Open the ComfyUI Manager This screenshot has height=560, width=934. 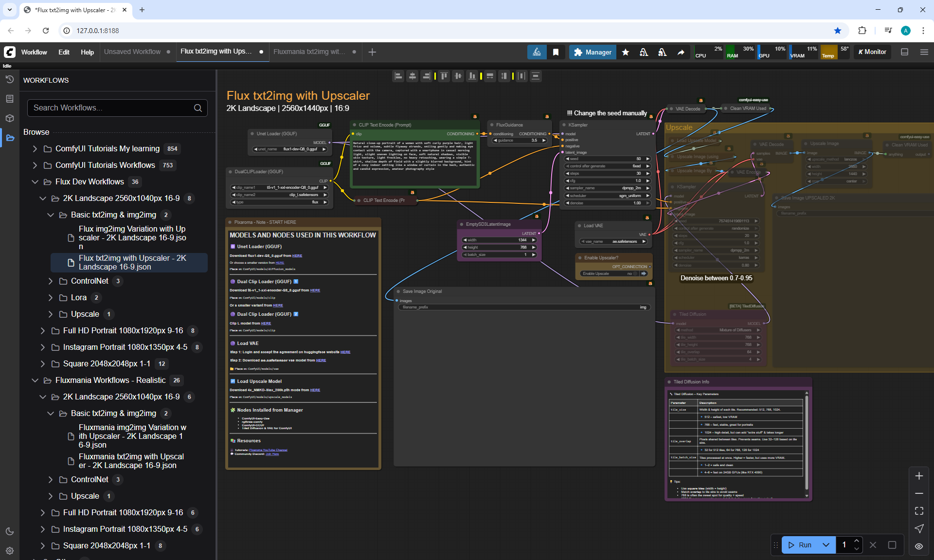(x=592, y=52)
